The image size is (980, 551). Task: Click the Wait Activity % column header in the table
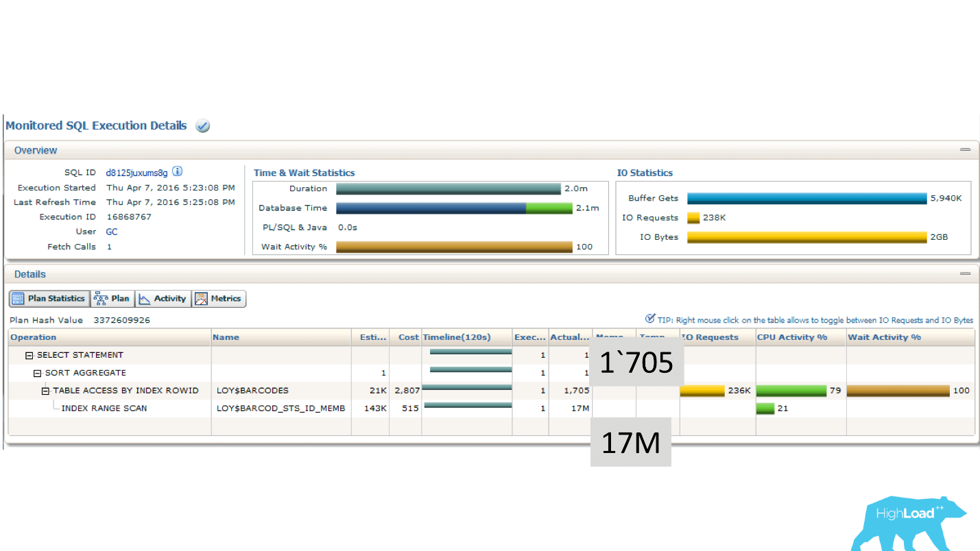point(910,337)
